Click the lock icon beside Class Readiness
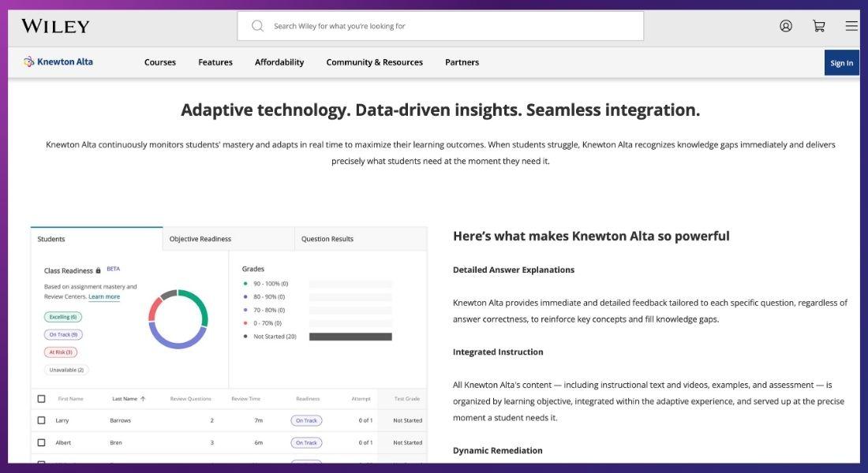This screenshot has height=473, width=868. pyautogui.click(x=98, y=270)
